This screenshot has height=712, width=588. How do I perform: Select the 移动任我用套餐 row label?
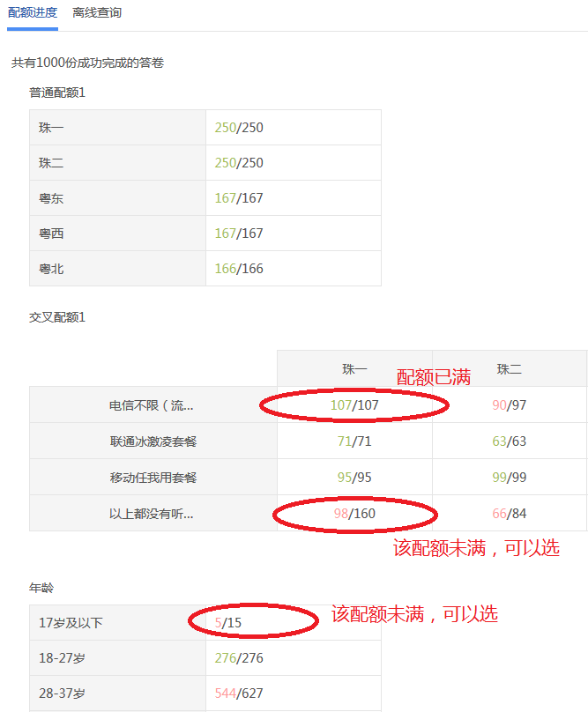[x=153, y=478]
